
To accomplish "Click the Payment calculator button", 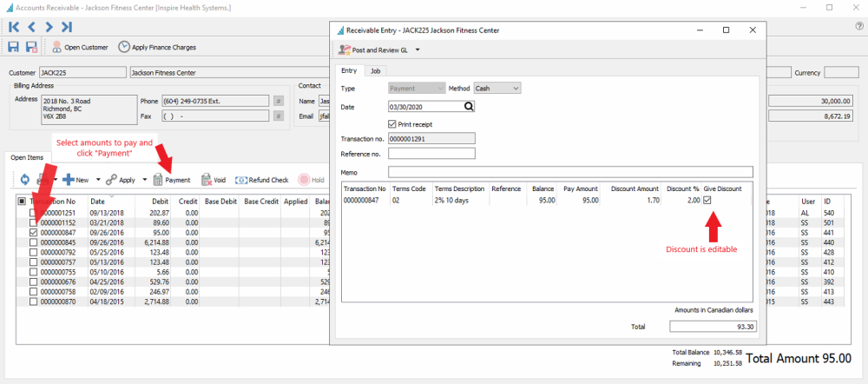I will click(x=172, y=180).
